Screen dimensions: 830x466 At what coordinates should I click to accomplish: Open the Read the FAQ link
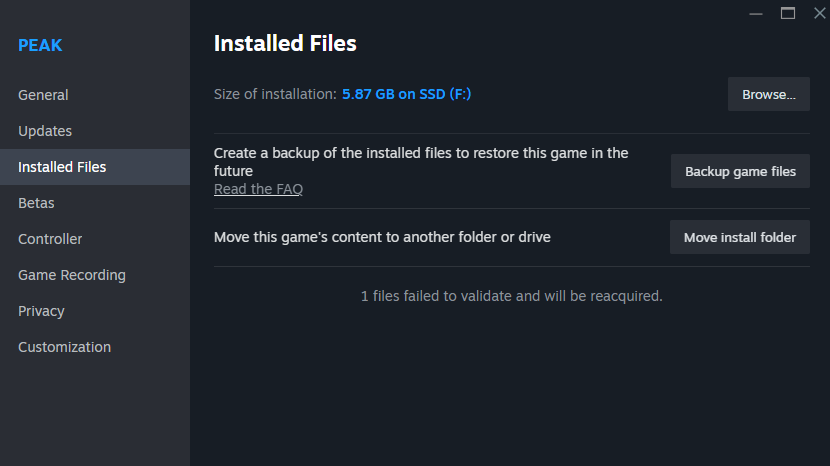pos(258,189)
